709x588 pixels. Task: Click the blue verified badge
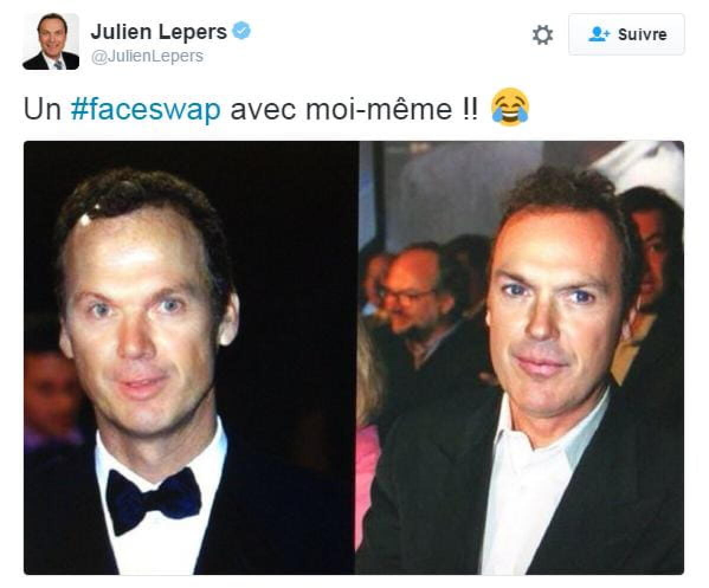click(x=241, y=31)
